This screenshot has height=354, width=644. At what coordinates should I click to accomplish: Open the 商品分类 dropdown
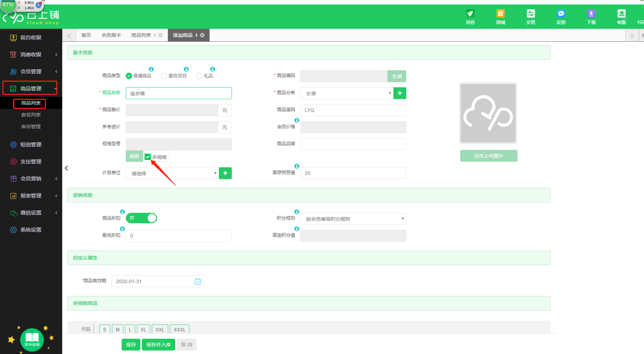pyautogui.click(x=346, y=93)
